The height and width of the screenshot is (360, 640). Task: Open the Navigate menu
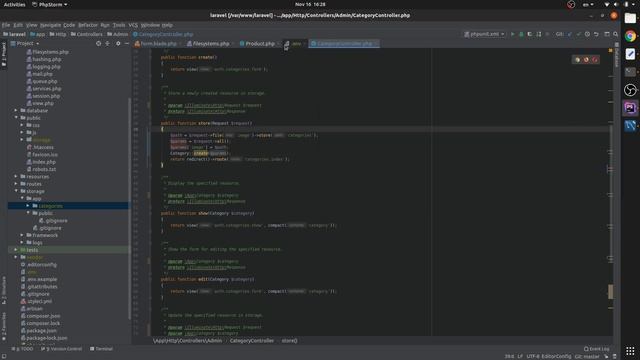click(50, 25)
